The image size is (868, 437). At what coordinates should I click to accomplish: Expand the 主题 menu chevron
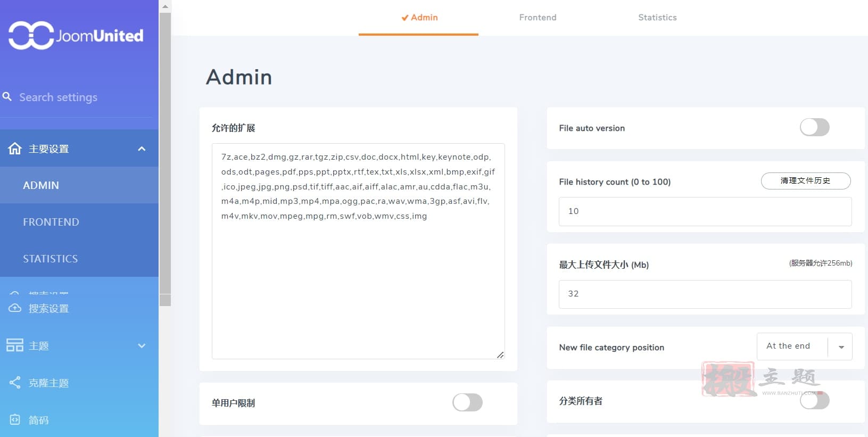point(142,345)
